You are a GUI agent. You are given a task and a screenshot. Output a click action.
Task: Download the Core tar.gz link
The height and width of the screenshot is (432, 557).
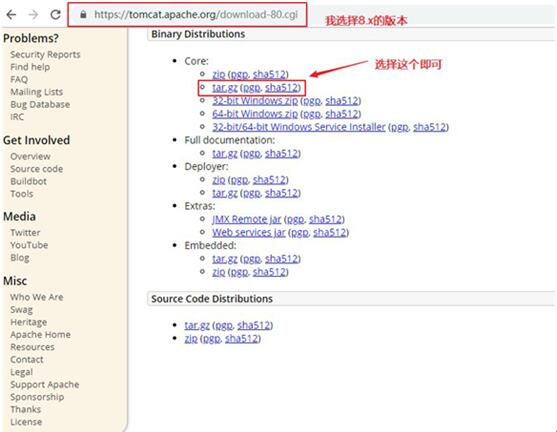(x=225, y=87)
